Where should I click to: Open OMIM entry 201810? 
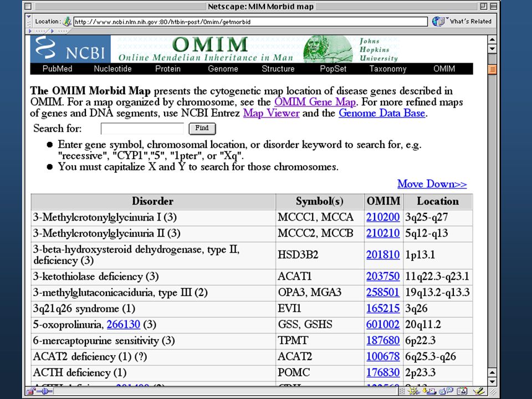[x=383, y=255]
